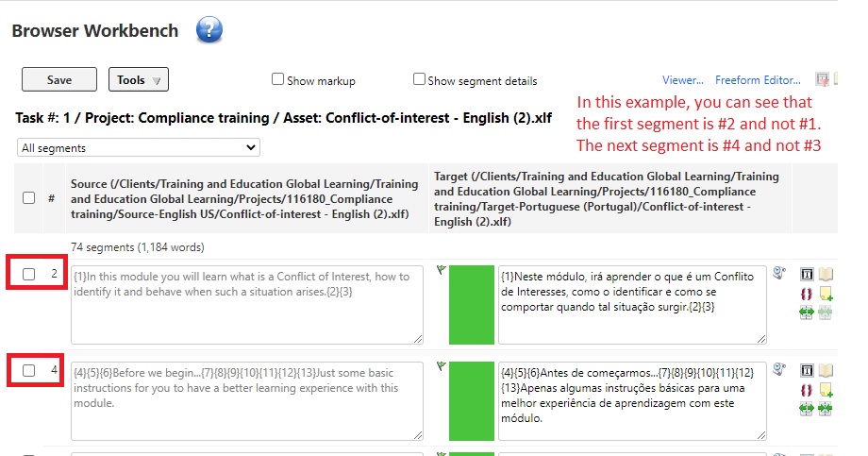Image resolution: width=868 pixels, height=456 pixels.
Task: Click the Portuguese target text box of segment 4
Action: tap(632, 401)
